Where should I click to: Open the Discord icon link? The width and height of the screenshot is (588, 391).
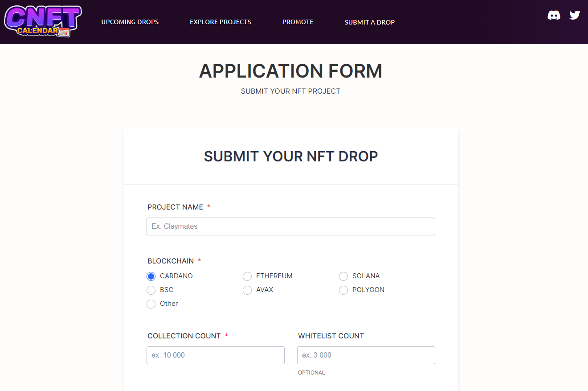pos(554,16)
